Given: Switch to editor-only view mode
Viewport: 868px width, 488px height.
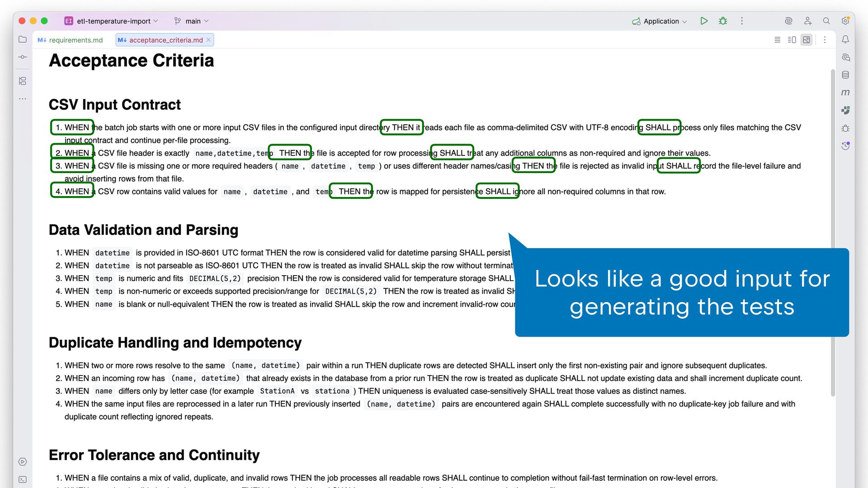Looking at the screenshot, I should click(x=777, y=40).
